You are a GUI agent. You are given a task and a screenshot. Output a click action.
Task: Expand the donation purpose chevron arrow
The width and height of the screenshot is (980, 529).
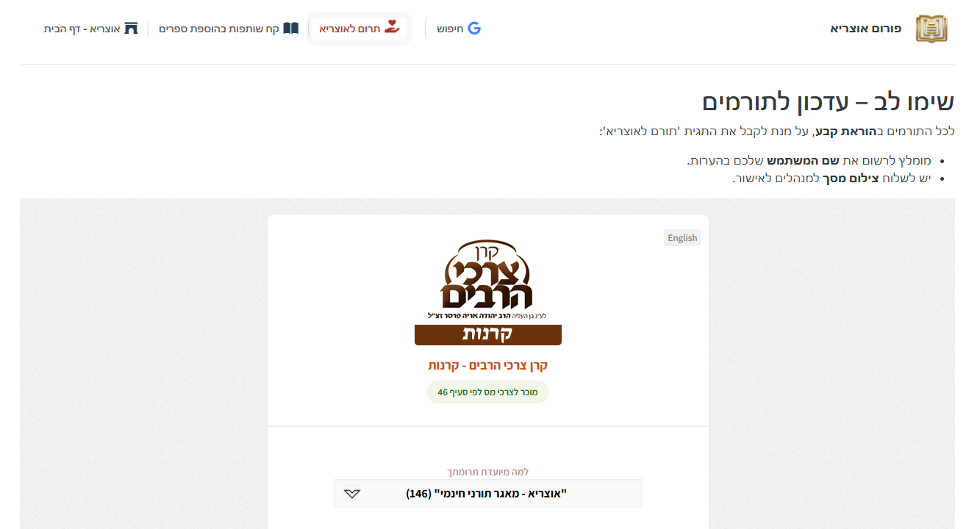(352, 494)
